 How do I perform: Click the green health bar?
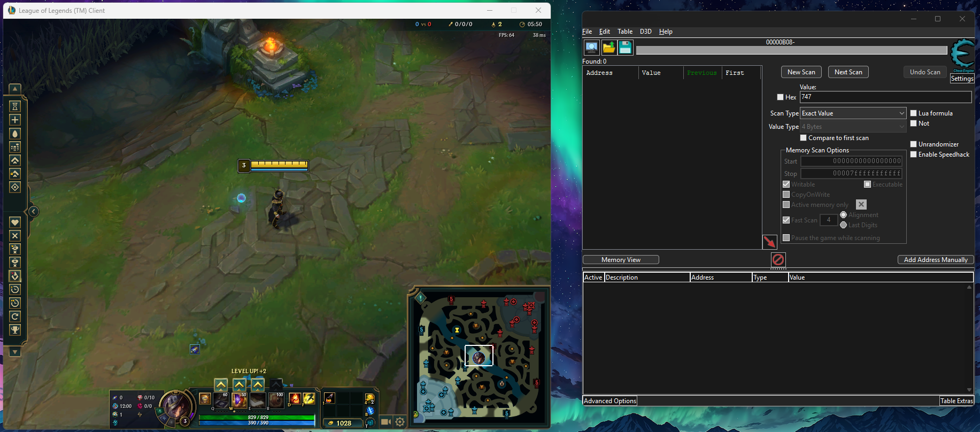[257, 417]
